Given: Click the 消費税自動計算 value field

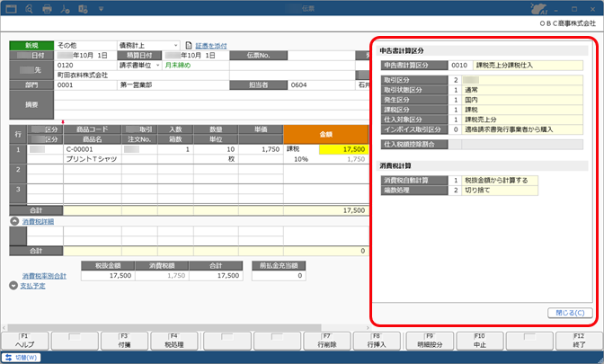Looking at the screenshot, I should click(500, 181).
